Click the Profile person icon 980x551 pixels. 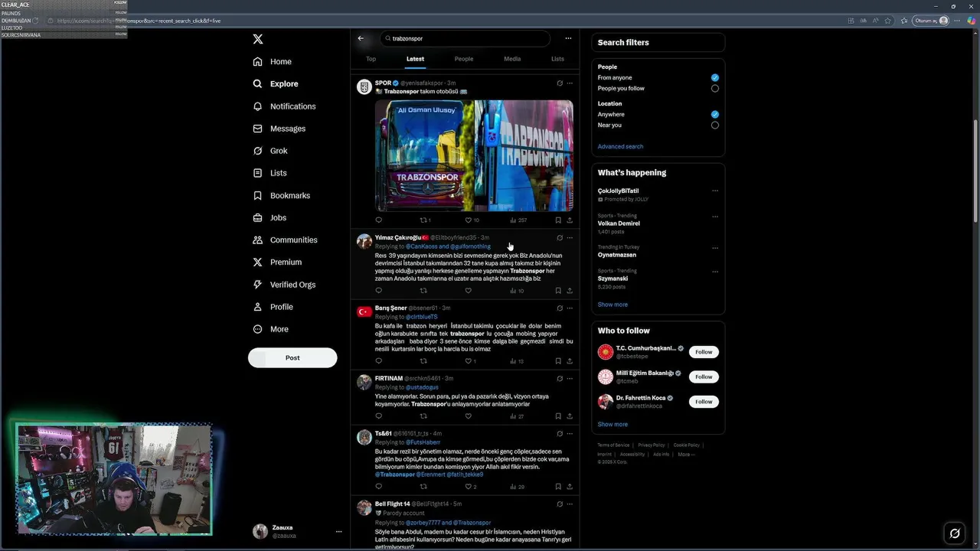point(258,307)
